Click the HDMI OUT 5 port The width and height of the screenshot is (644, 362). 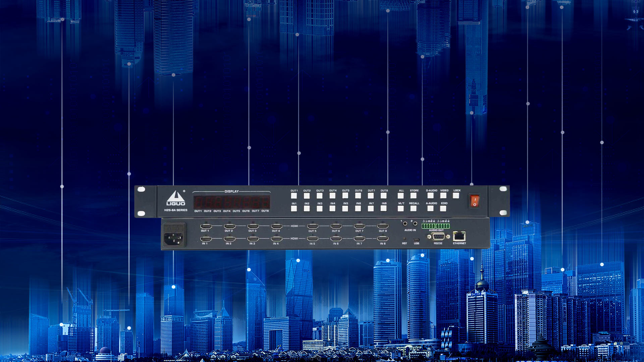(x=313, y=226)
